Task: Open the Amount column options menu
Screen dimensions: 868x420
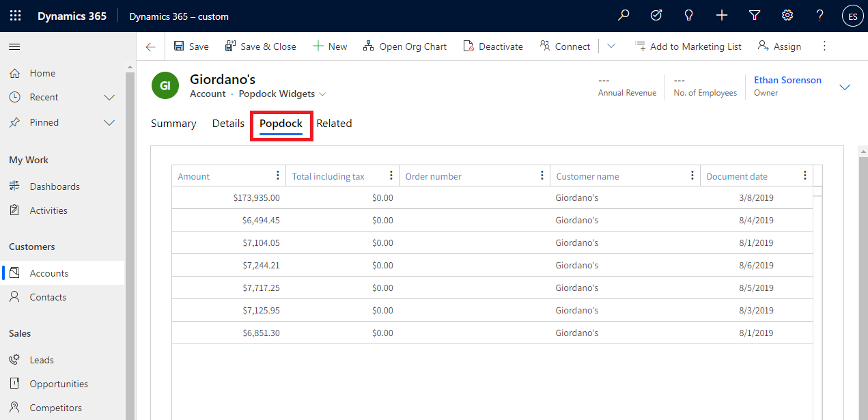Action: tap(277, 176)
